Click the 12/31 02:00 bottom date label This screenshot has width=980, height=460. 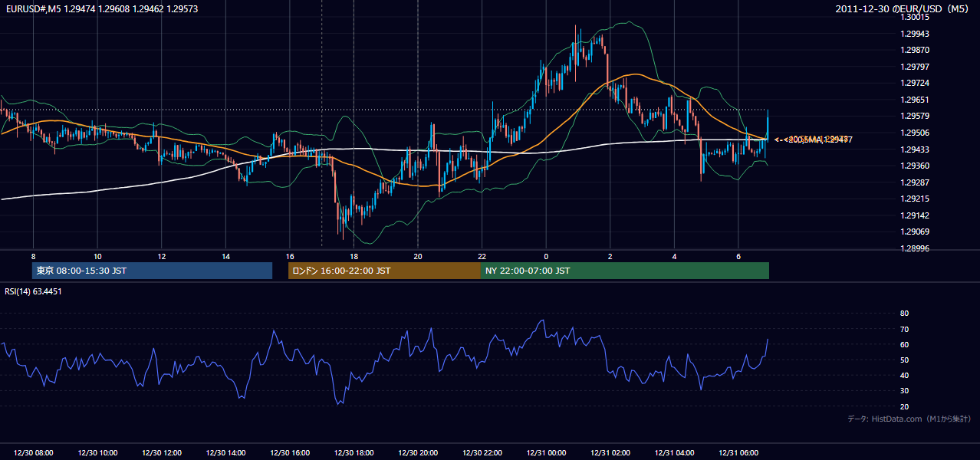pyautogui.click(x=610, y=453)
